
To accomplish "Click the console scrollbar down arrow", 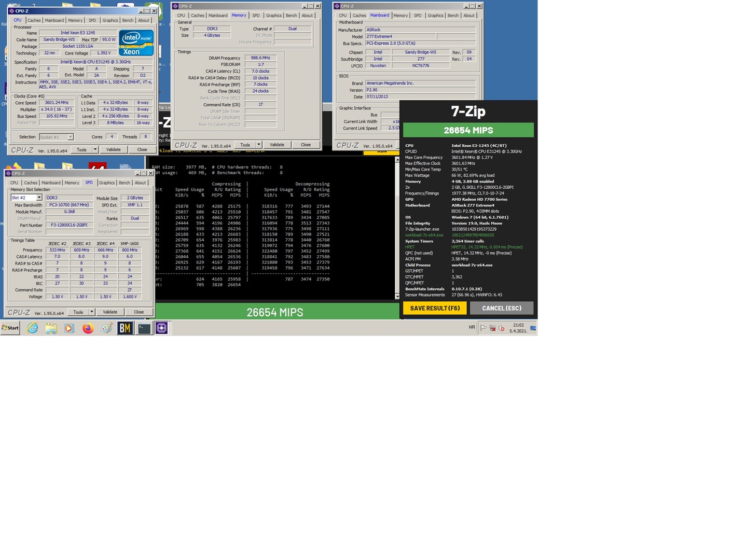I will (397, 297).
